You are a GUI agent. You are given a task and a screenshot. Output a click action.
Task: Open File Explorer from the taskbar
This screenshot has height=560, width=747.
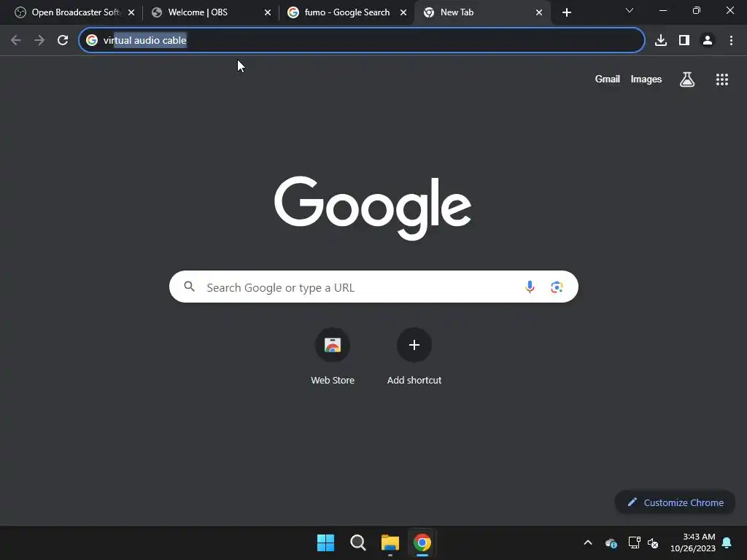pyautogui.click(x=390, y=542)
